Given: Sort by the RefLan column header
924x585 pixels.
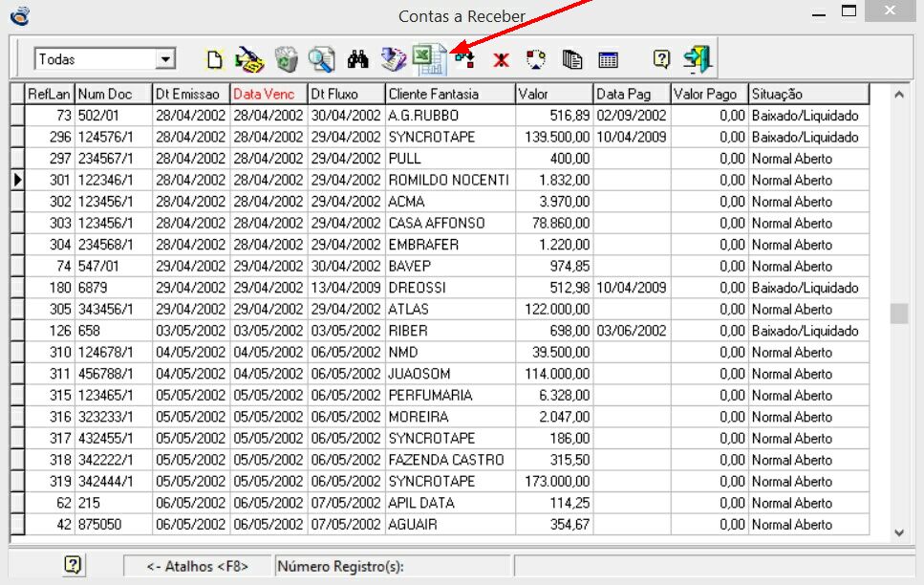Looking at the screenshot, I should [49, 94].
